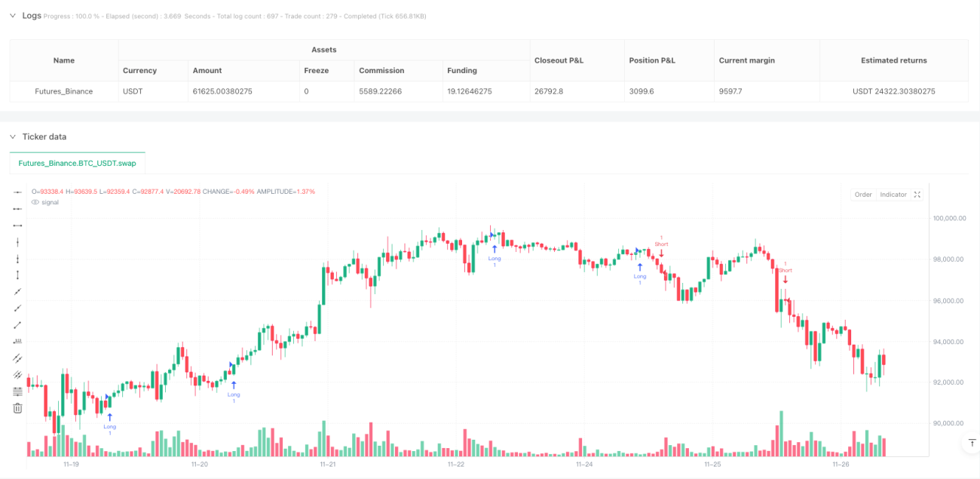
Task: Click the Futures_Binance row name cell
Action: click(x=64, y=91)
